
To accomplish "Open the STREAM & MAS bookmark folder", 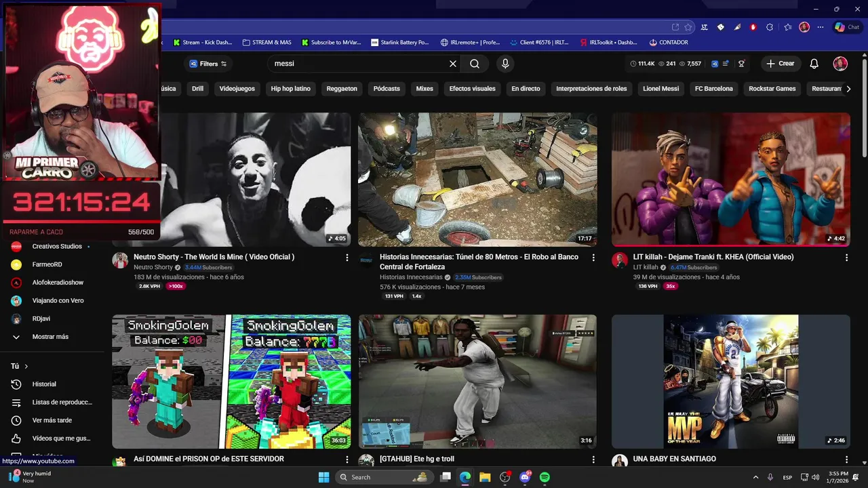I will (267, 42).
